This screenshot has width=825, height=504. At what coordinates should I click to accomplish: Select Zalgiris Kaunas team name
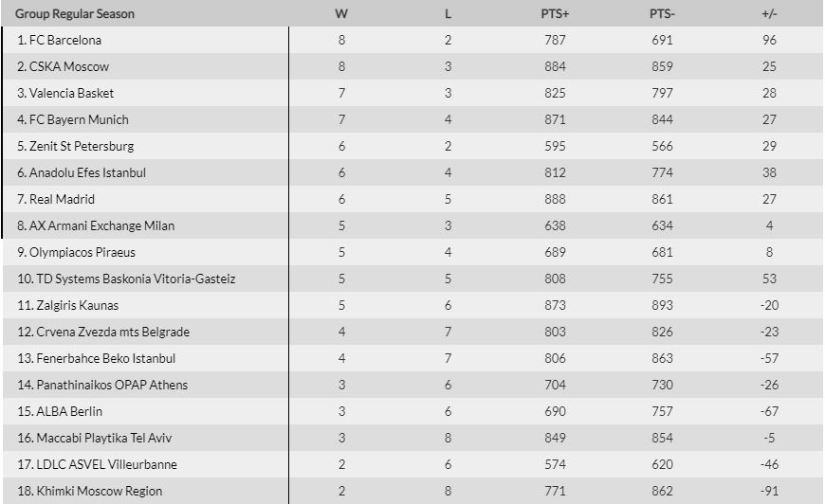[x=78, y=305]
